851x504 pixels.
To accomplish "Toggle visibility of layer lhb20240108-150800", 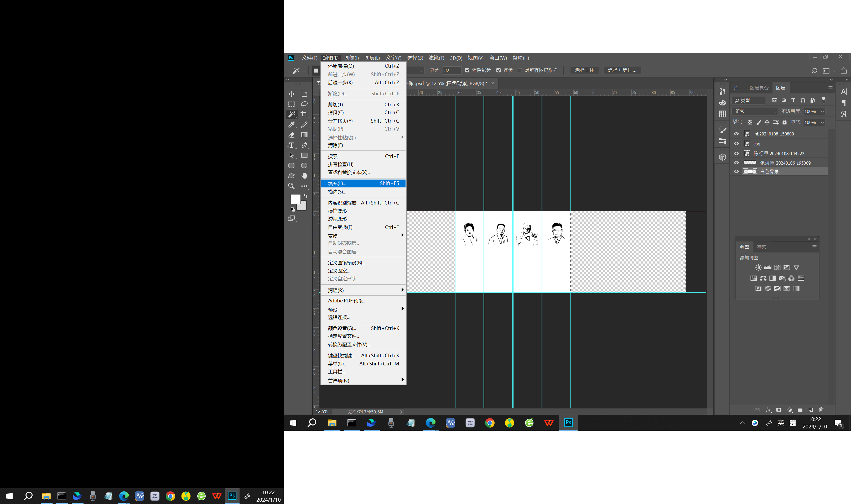I will pyautogui.click(x=736, y=134).
